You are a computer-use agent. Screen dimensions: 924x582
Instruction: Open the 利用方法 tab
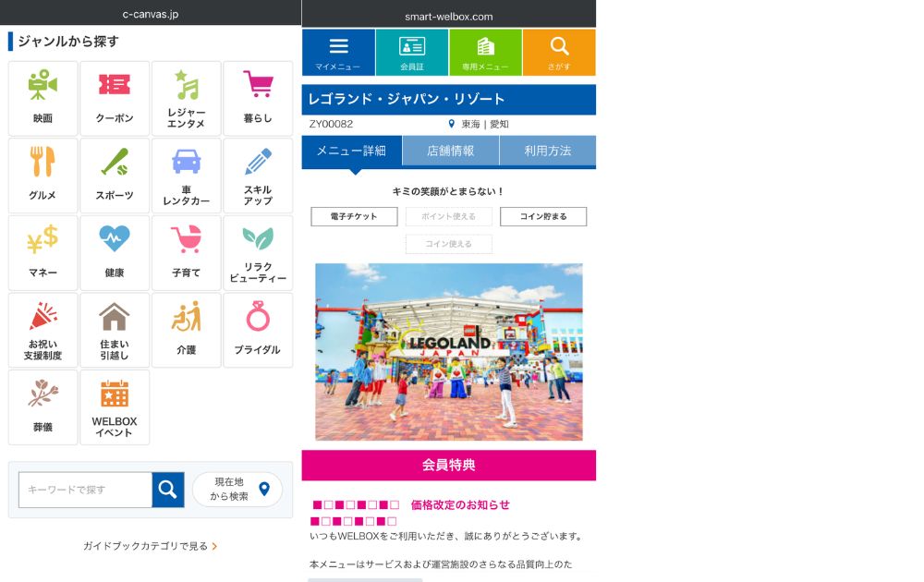pyautogui.click(x=549, y=149)
